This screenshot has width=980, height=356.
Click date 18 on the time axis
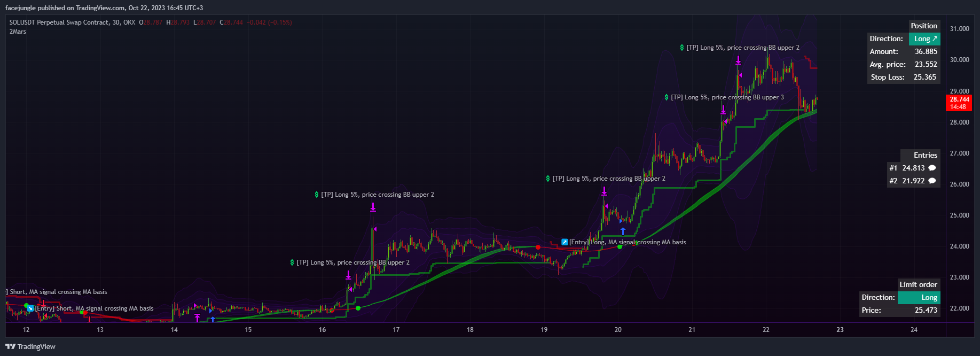470,330
